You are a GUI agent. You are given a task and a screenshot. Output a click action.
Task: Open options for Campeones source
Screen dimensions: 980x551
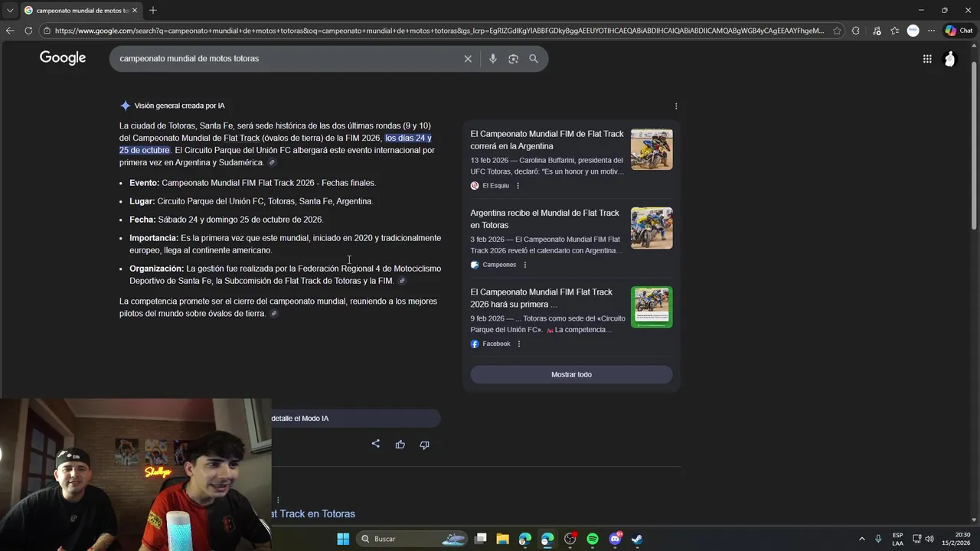click(x=525, y=265)
